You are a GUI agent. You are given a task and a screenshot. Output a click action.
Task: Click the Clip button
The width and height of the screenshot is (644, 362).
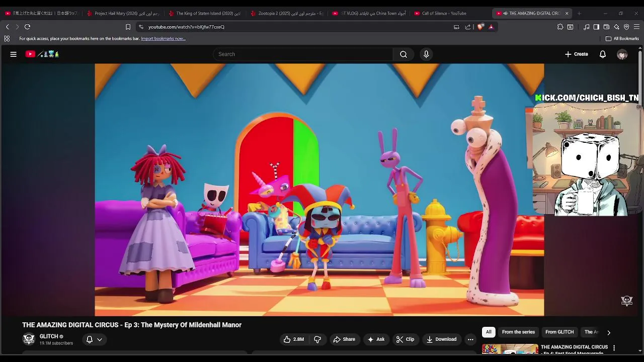405,339
